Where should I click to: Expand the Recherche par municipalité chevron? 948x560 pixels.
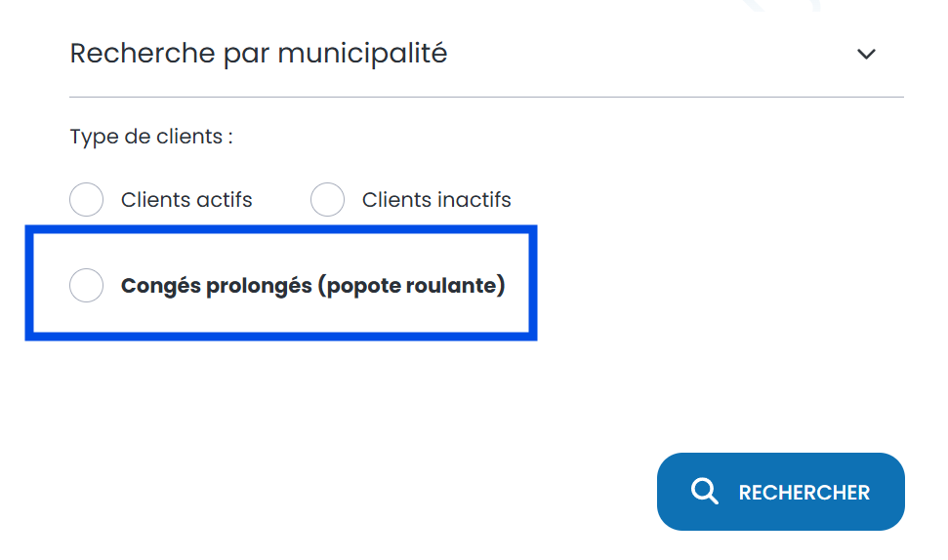point(866,54)
